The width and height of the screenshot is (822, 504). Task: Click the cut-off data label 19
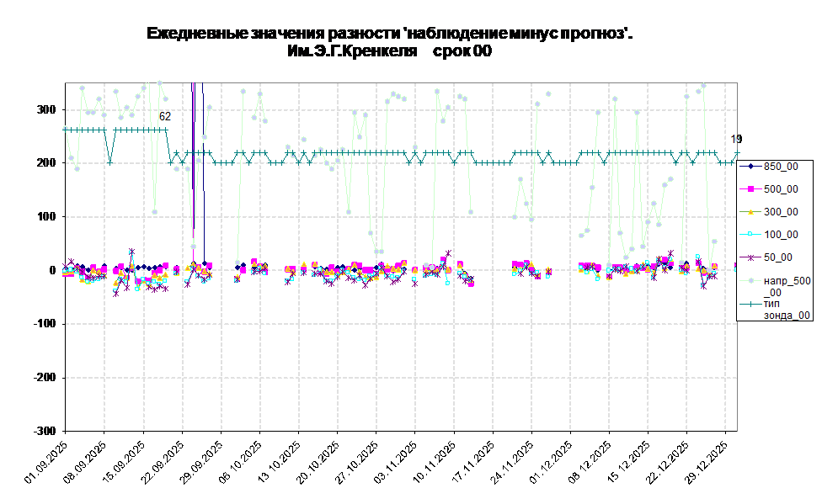pos(734,139)
